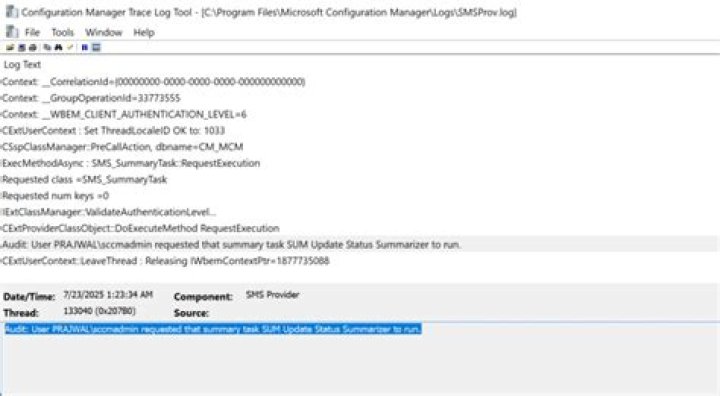Click the Print toolbar icon
This screenshot has height=396, width=720.
tap(33, 47)
